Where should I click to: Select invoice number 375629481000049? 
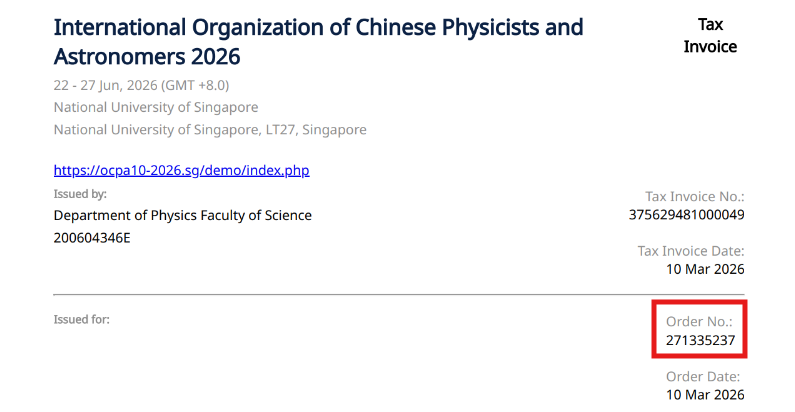686,215
